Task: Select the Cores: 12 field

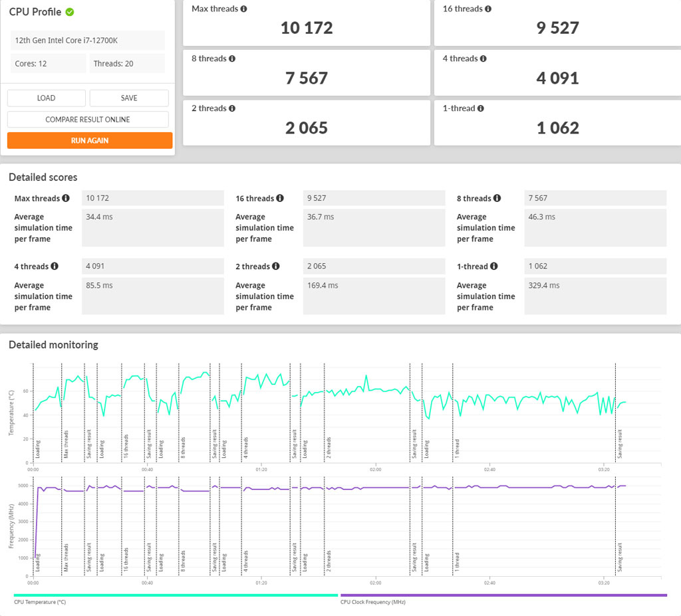Action: [x=48, y=63]
